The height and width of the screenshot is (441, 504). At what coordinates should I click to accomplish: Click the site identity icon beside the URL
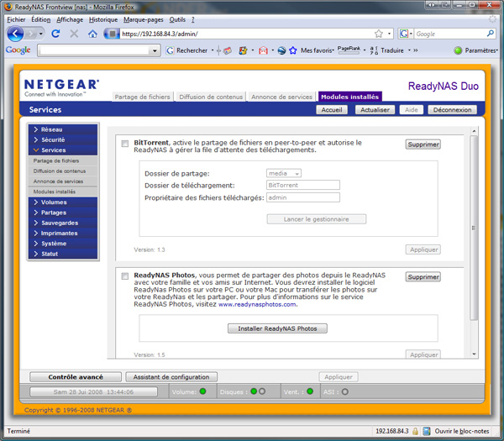pos(112,34)
